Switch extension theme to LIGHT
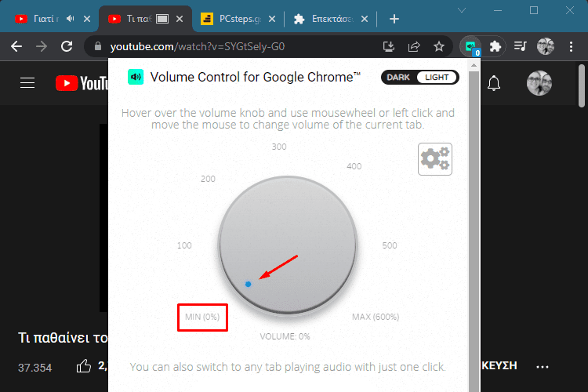The height and width of the screenshot is (392, 588). (x=437, y=78)
